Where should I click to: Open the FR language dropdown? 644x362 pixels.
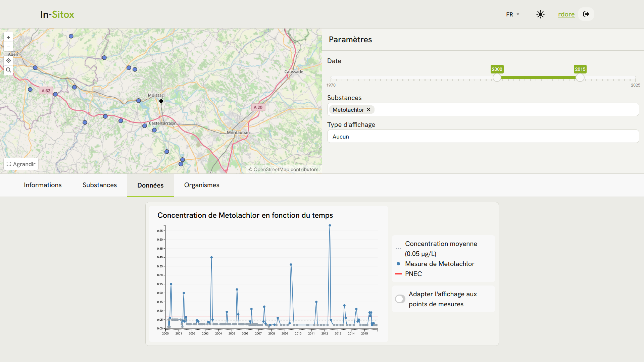coord(512,14)
